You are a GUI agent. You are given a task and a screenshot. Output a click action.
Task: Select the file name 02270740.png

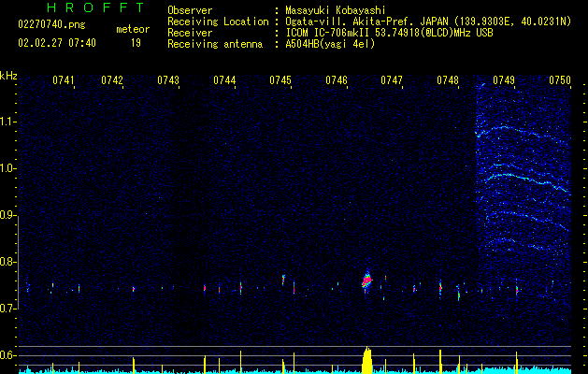click(x=51, y=24)
